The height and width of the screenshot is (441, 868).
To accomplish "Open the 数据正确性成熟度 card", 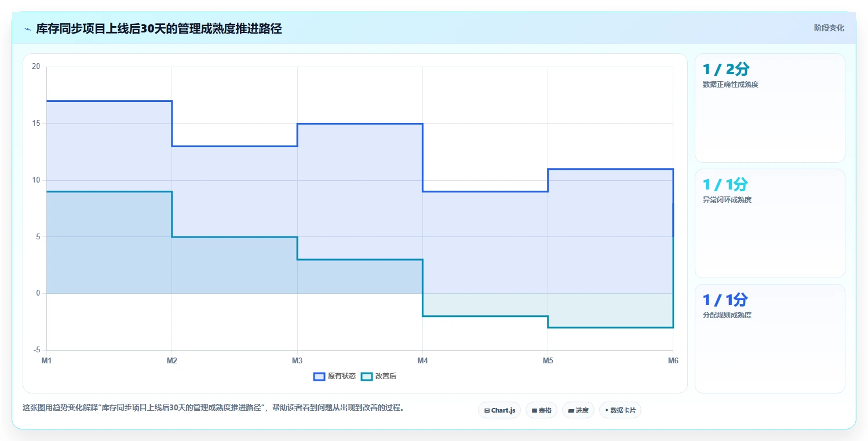I will click(x=769, y=108).
